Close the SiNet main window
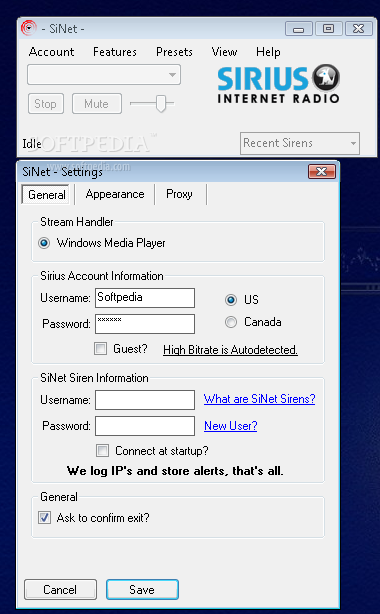Screen dimensions: 380x614 coord(358,29)
